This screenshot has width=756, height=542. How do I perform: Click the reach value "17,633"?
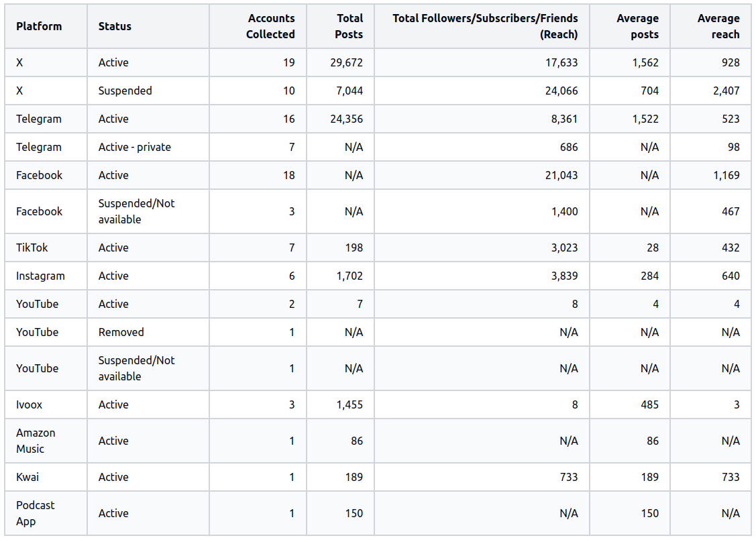[561, 62]
